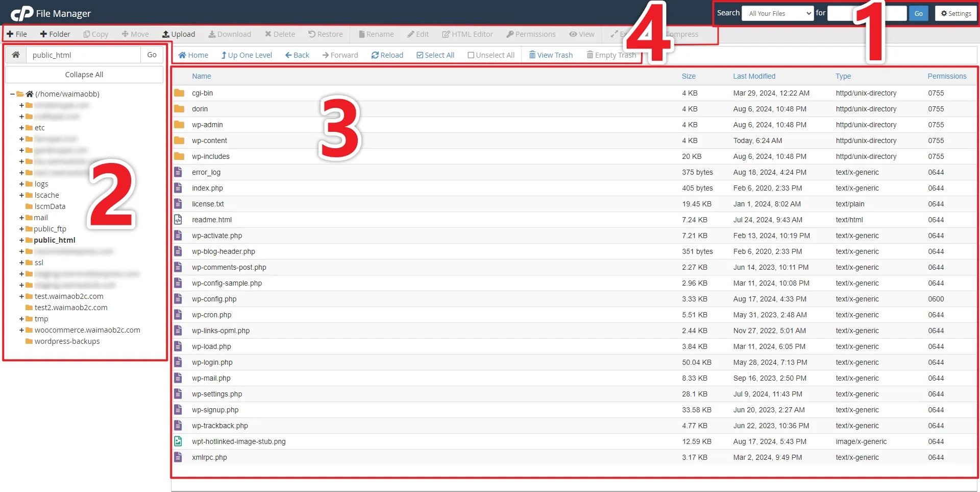Expand the public_ftp tree node
Viewport: 980px width, 492px height.
point(20,228)
